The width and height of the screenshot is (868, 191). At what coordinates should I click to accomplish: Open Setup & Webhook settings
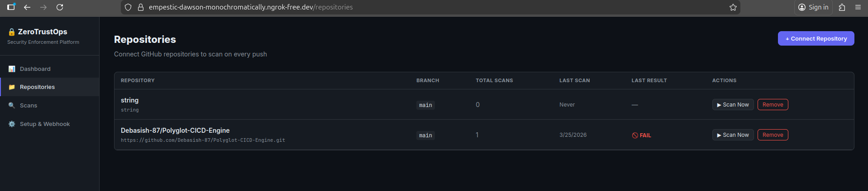click(45, 124)
